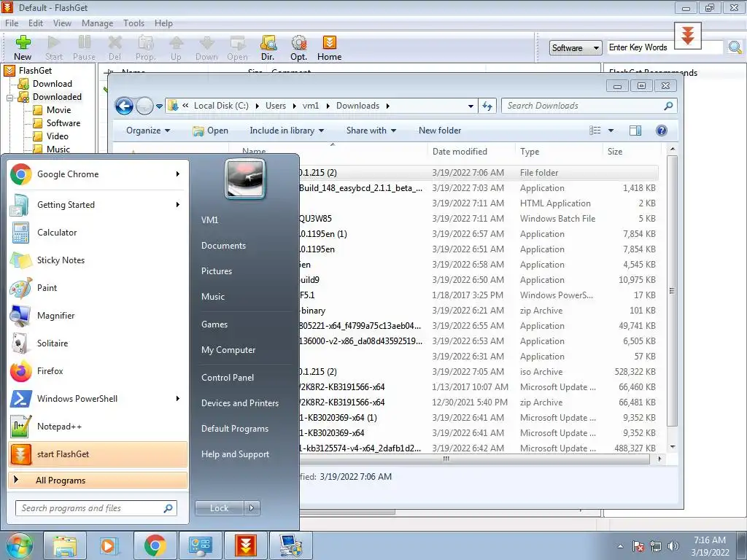Click the Enter Key Words field in FlashGet
Image resolution: width=747 pixels, height=560 pixels.
665,47
